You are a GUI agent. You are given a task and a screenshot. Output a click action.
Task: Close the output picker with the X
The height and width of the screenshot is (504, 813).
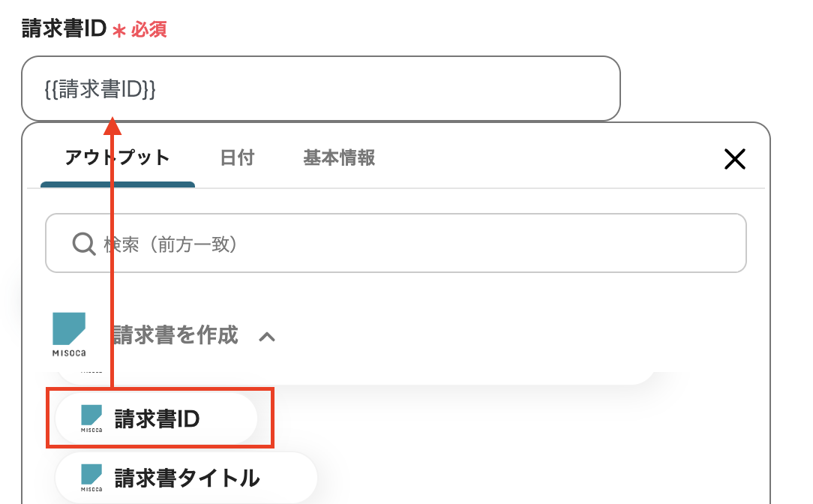[x=734, y=158]
